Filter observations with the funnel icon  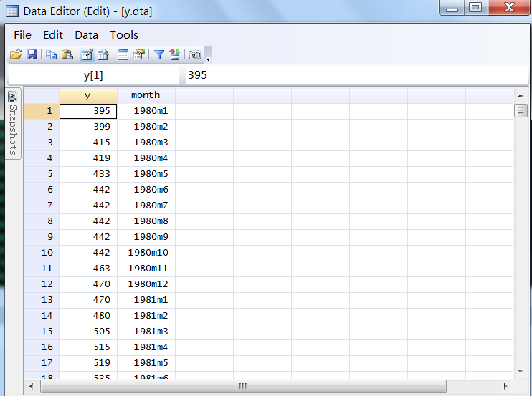(x=158, y=54)
